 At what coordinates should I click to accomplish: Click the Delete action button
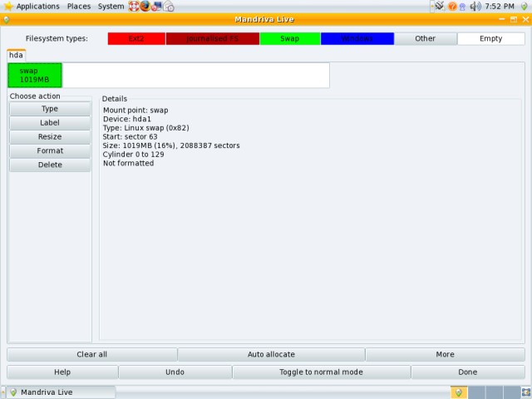[50, 165]
